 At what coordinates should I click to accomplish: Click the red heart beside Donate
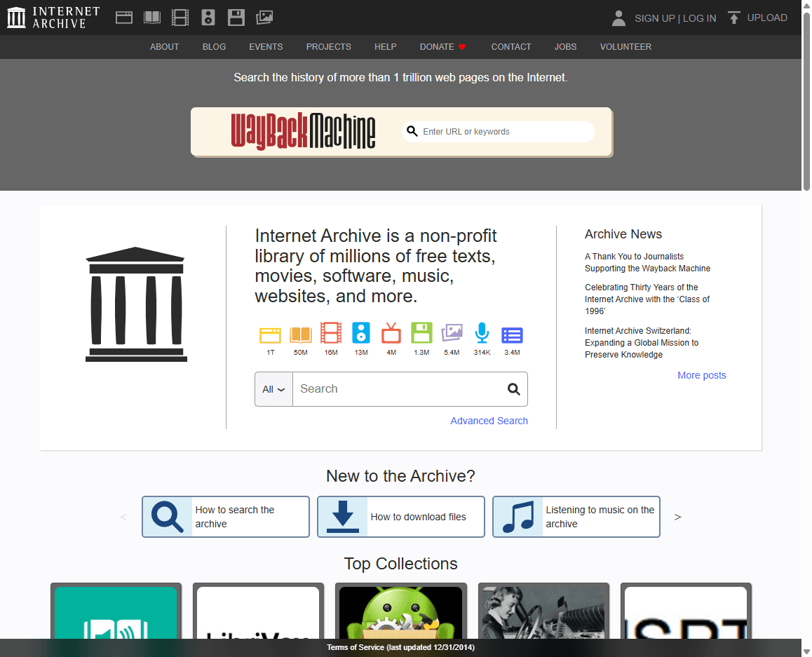pos(462,46)
